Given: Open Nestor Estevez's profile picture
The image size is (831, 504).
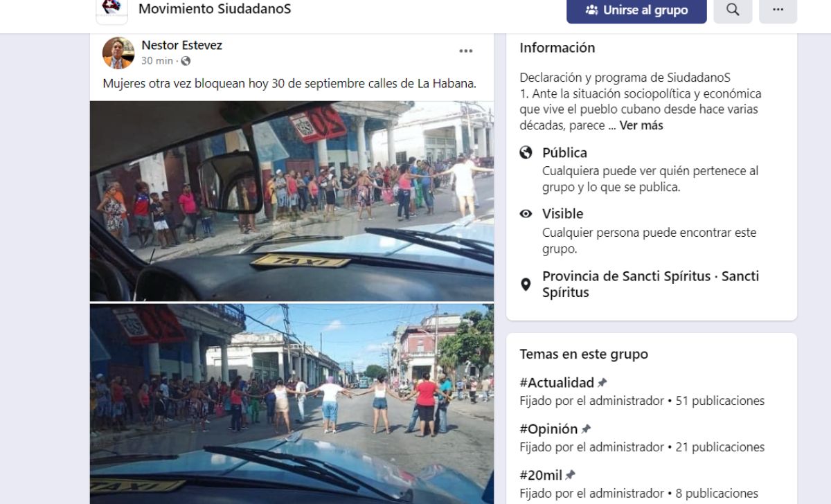Looking at the screenshot, I should 118,53.
